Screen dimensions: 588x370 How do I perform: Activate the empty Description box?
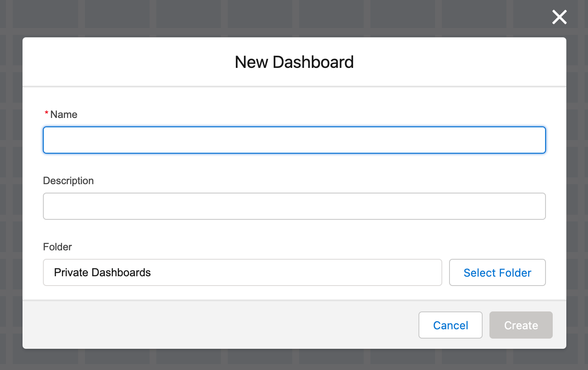pyautogui.click(x=294, y=206)
